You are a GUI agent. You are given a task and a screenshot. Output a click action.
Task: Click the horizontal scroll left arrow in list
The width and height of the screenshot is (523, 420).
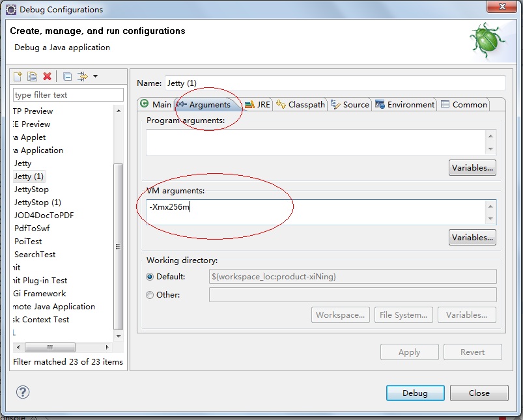pyautogui.click(x=18, y=347)
